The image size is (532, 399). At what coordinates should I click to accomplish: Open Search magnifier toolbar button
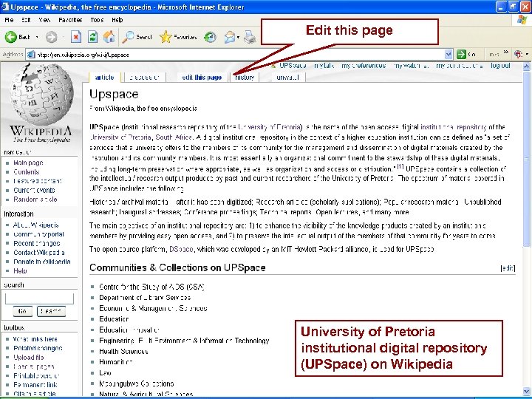pos(137,37)
